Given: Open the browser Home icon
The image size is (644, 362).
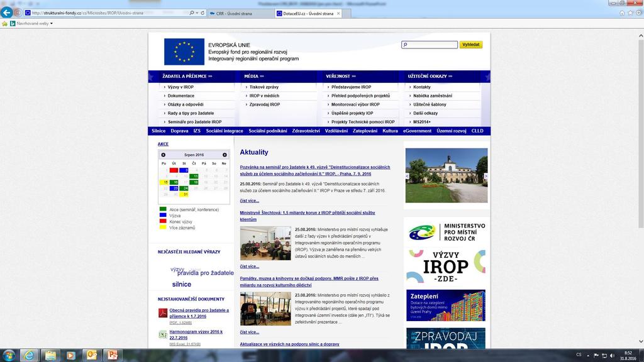Looking at the screenshot, I should [x=622, y=13].
